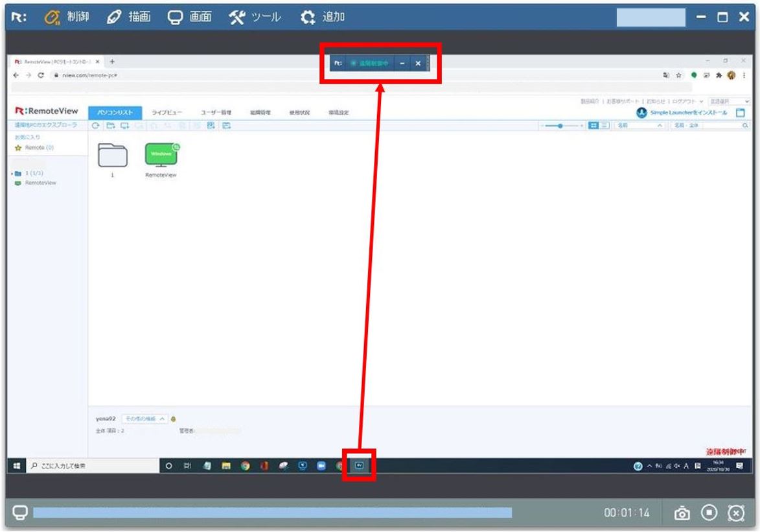This screenshot has width=760, height=532.
Task: Open the 追加 add menu
Action: tap(322, 17)
